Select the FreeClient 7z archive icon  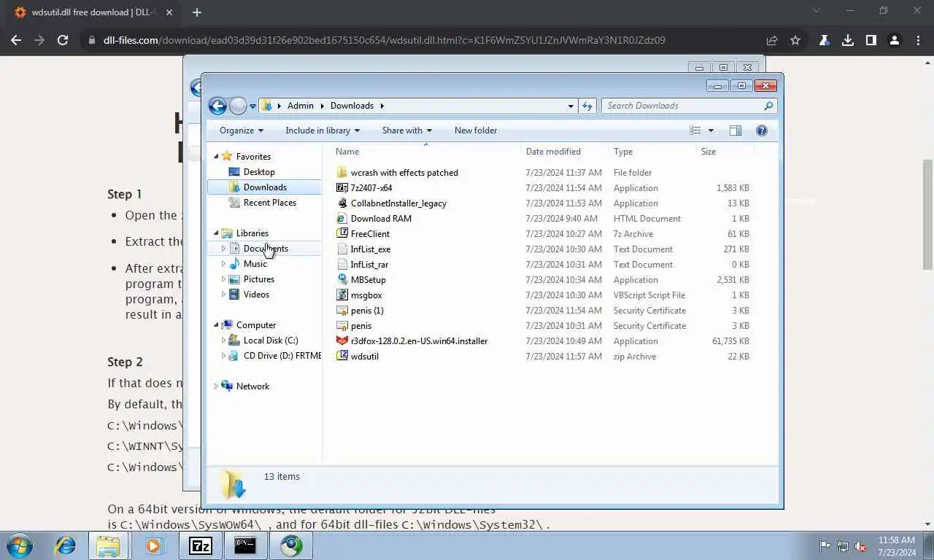(x=342, y=234)
